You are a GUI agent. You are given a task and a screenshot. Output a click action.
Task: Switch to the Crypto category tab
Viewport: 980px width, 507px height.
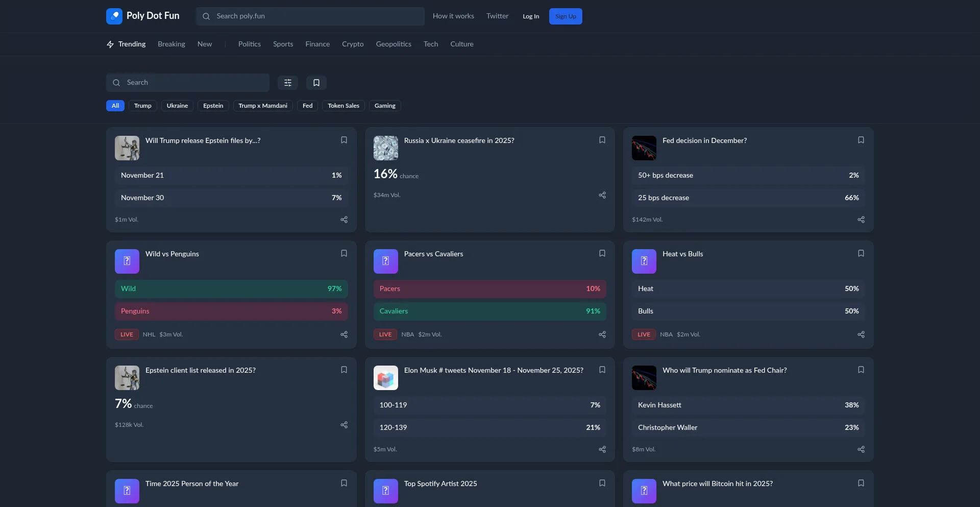coord(353,44)
